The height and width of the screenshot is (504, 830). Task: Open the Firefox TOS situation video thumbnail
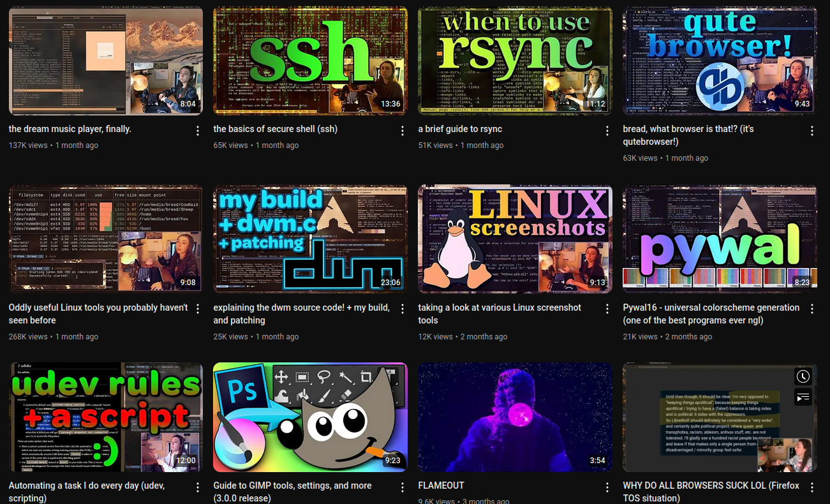click(x=720, y=417)
